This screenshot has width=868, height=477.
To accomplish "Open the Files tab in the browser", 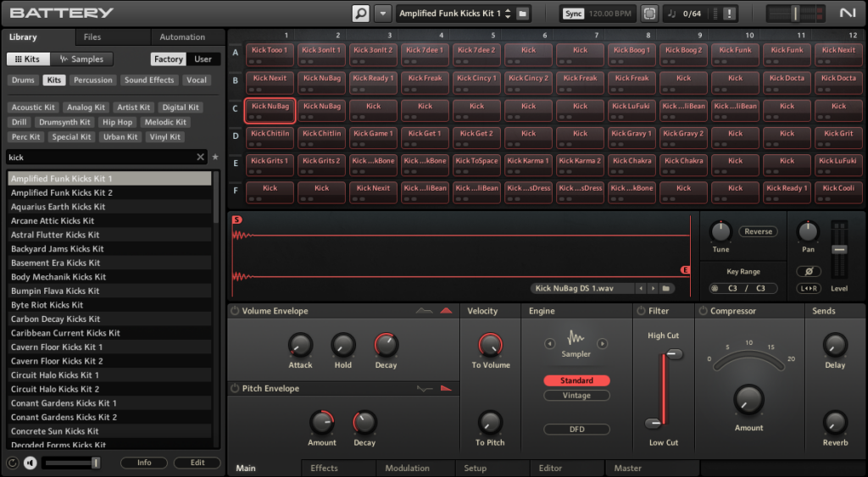I will coord(92,37).
